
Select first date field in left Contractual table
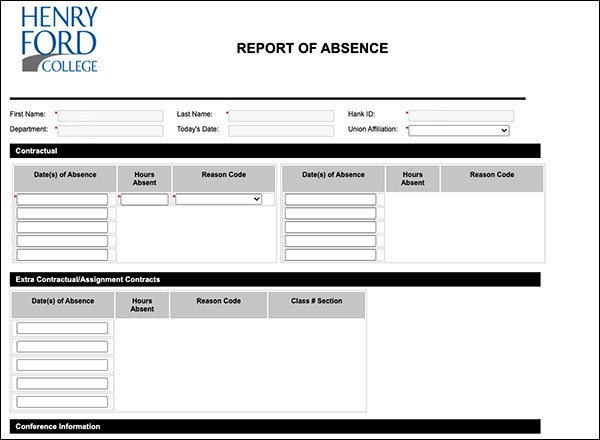(62, 199)
